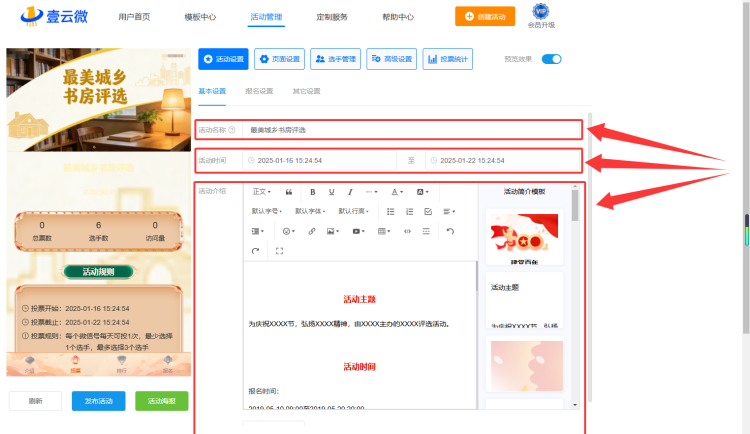Insert a blockquote in editor
This screenshot has height=434, width=750.
[289, 192]
